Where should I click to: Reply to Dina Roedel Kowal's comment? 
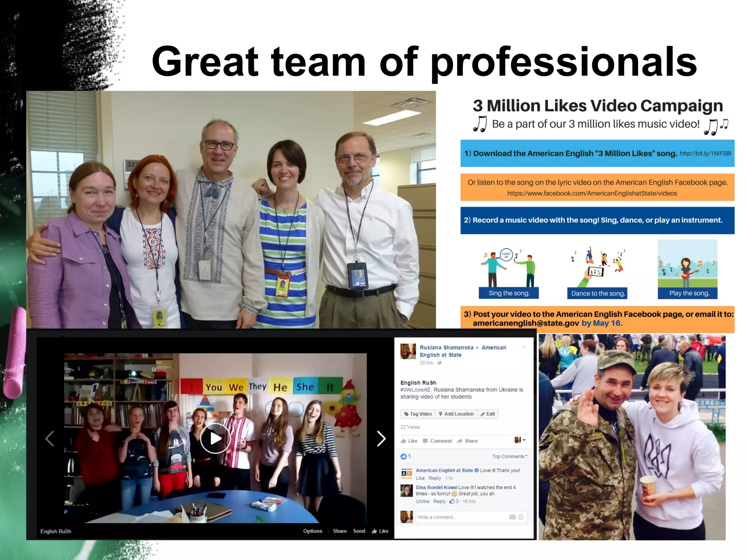[x=440, y=501]
